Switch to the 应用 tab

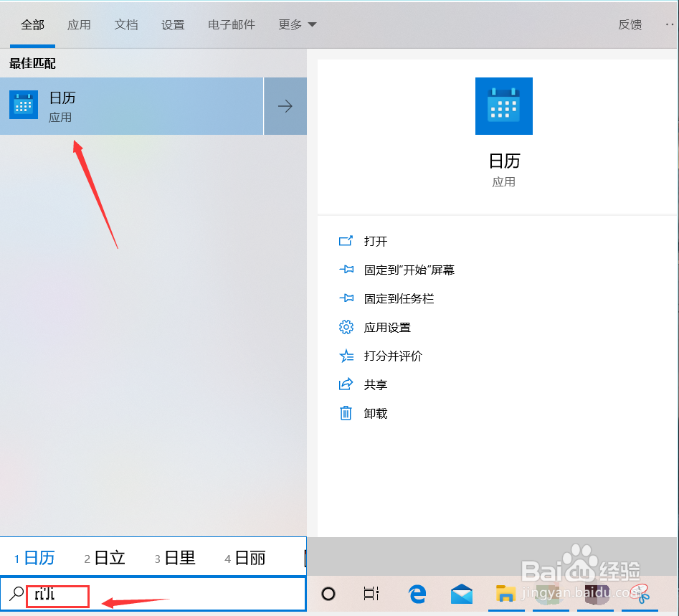click(79, 24)
